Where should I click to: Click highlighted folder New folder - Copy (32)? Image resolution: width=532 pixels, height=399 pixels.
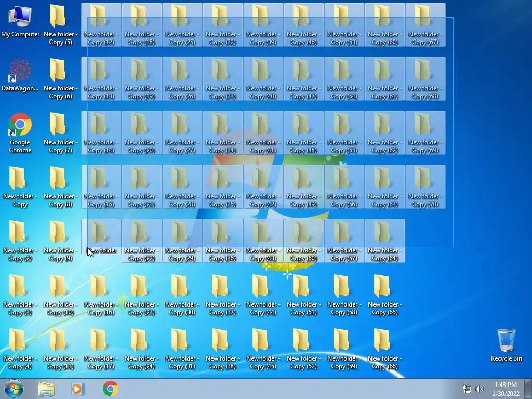pos(222,25)
